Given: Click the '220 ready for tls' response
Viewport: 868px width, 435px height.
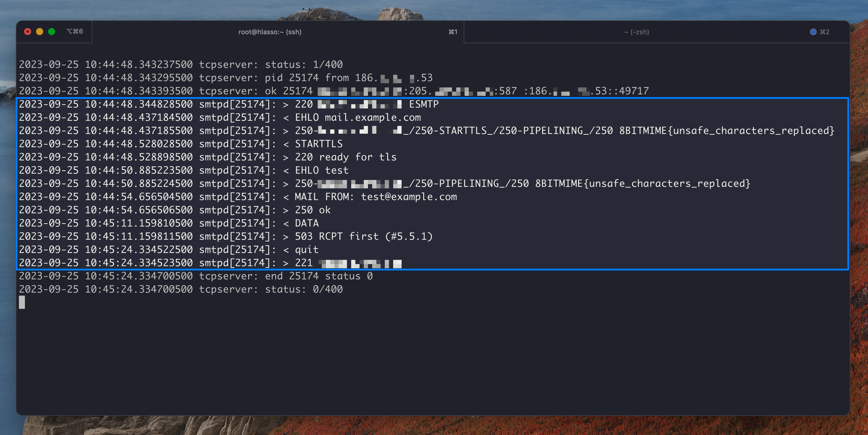Looking at the screenshot, I should click(x=345, y=157).
